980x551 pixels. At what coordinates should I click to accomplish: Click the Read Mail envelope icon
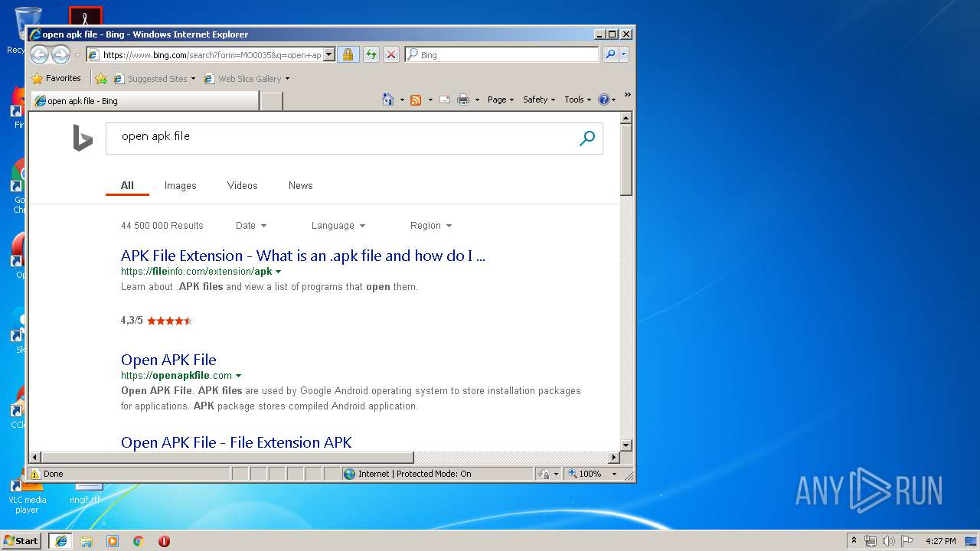[444, 99]
